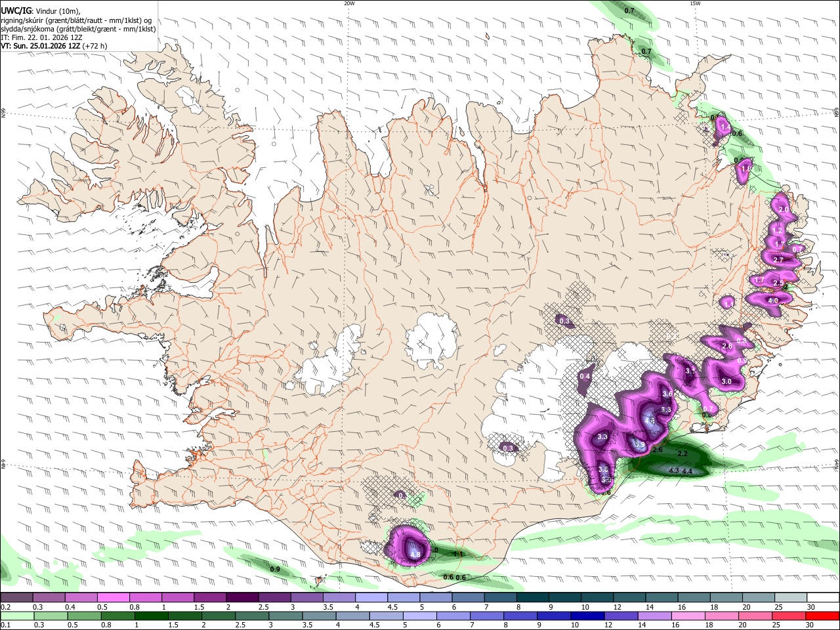Click the '3.0' value in the southeast purple area
This screenshot has height=630, width=840.
(726, 381)
